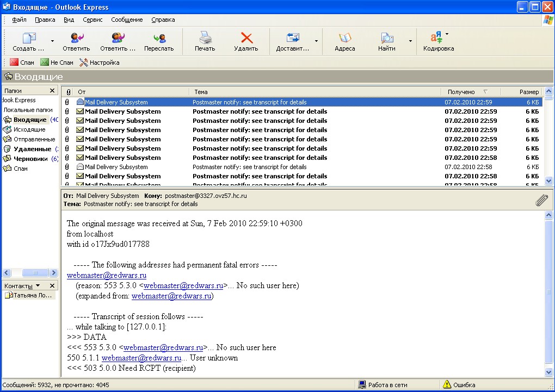This screenshot has width=555, height=392.
Task: Click the message count status bar text
Action: 55,384
